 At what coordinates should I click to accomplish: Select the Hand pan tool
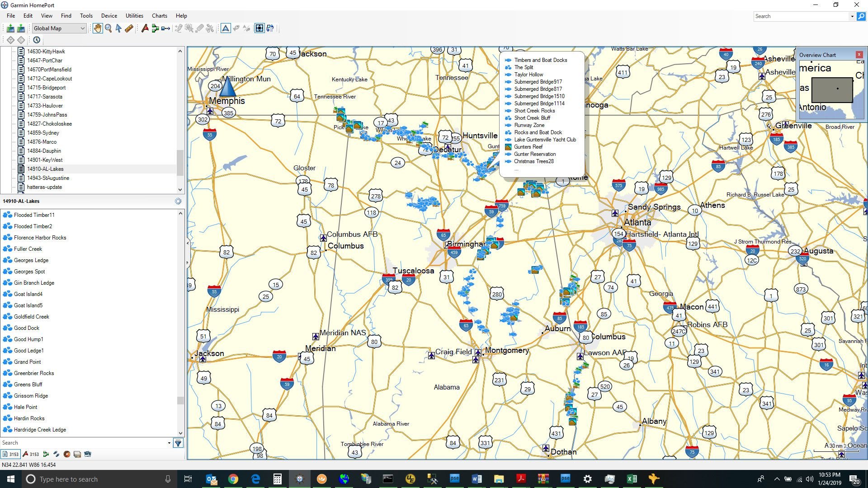[x=98, y=28]
